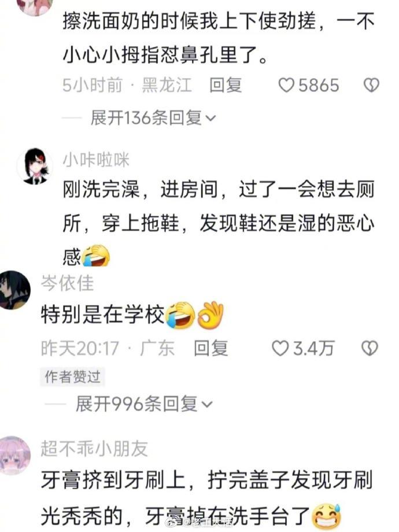The image size is (399, 532).
Task: Open username 超不乖小朋友
Action: click(94, 449)
